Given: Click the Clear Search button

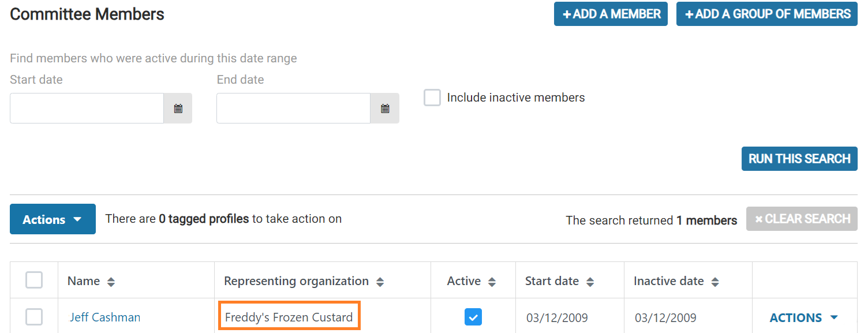Looking at the screenshot, I should pos(802,219).
